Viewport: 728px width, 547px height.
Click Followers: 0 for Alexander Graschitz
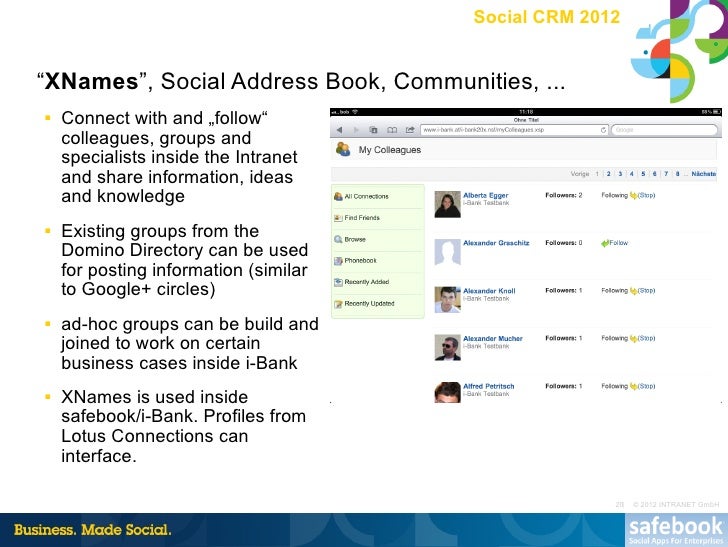pyautogui.click(x=564, y=243)
